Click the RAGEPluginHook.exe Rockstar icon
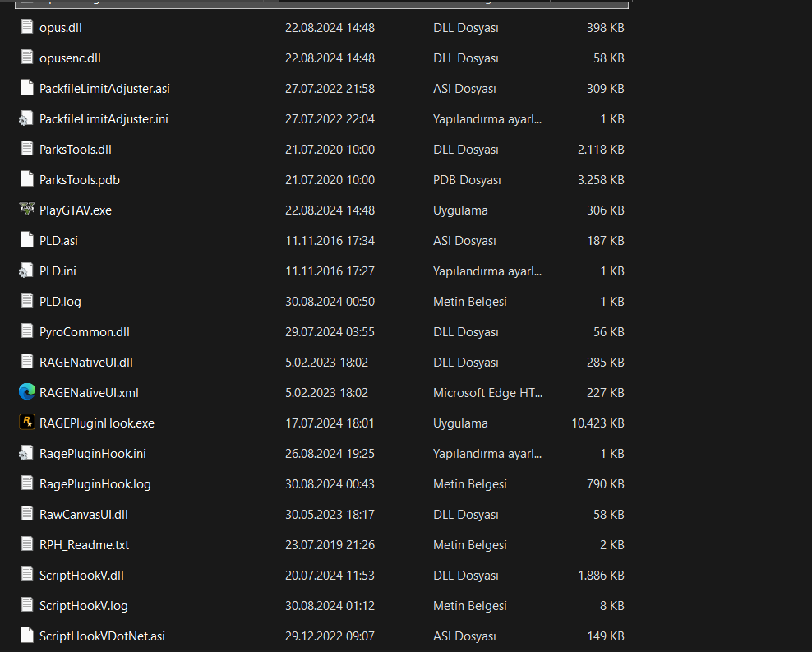 [26, 423]
